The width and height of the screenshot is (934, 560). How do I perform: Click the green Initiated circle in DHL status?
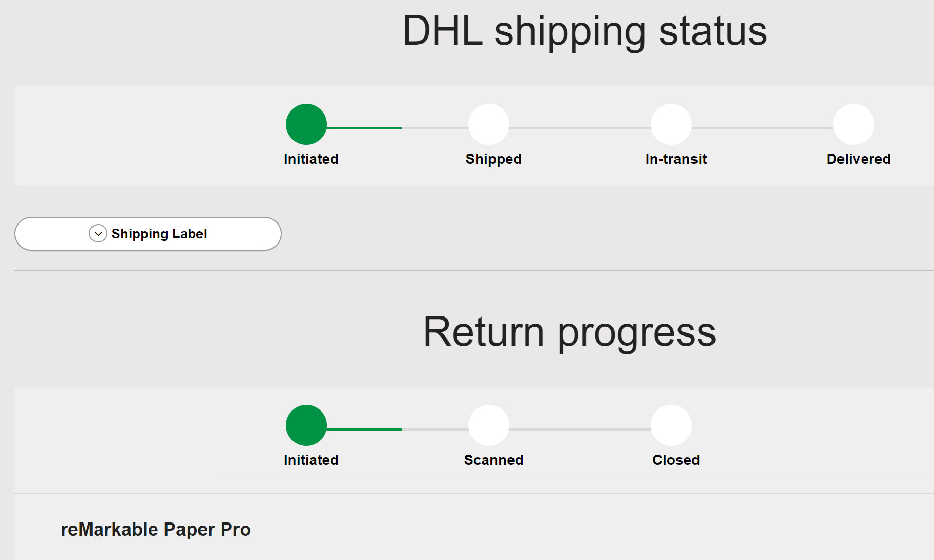coord(306,124)
